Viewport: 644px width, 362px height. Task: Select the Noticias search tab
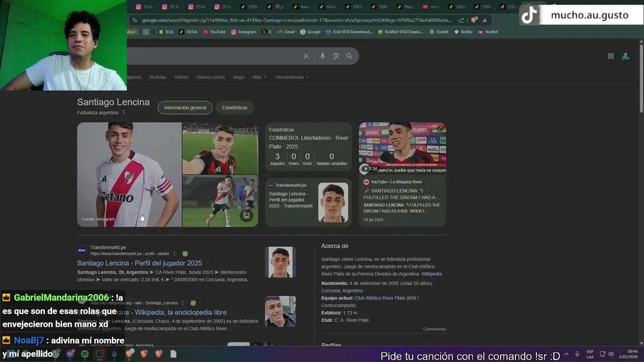[157, 77]
